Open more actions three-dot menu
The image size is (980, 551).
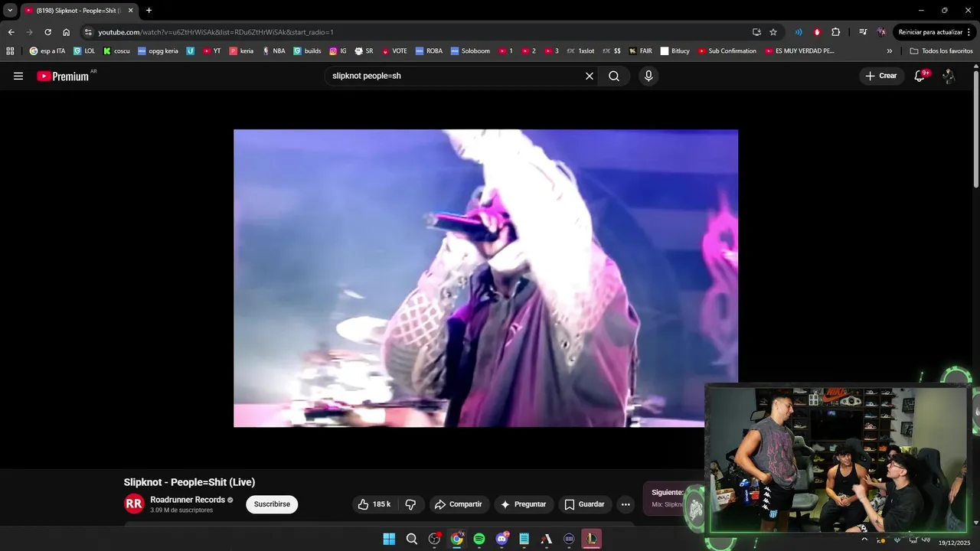(x=626, y=504)
